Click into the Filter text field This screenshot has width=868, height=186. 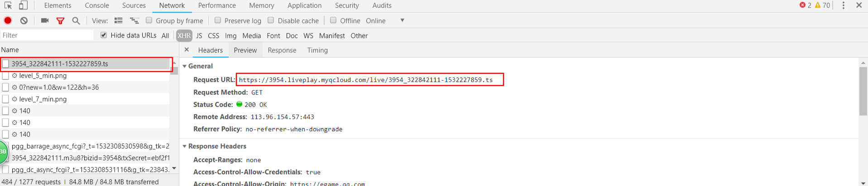pyautogui.click(x=47, y=35)
